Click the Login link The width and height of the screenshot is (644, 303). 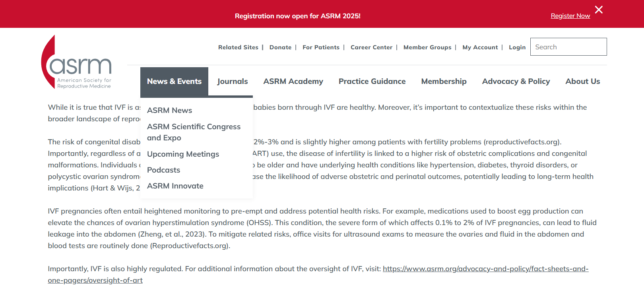pyautogui.click(x=517, y=47)
